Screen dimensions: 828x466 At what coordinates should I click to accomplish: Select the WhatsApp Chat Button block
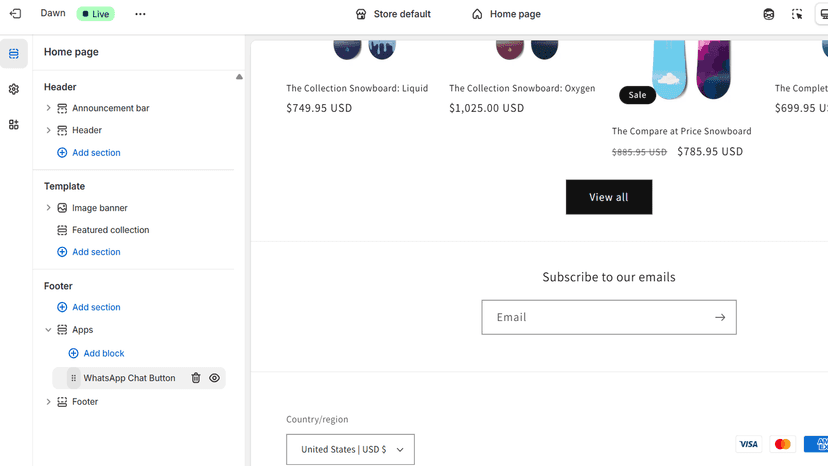click(x=129, y=378)
